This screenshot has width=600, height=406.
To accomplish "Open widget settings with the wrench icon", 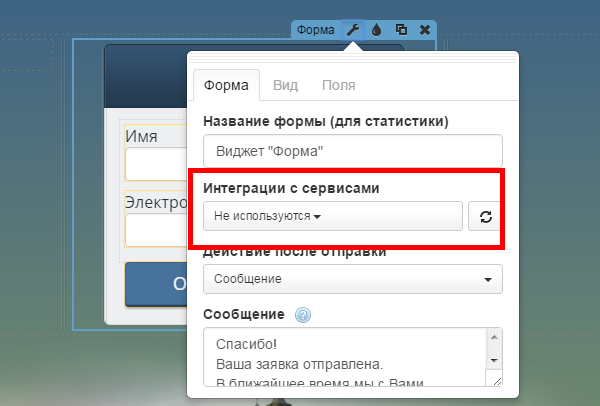I will coord(353,30).
